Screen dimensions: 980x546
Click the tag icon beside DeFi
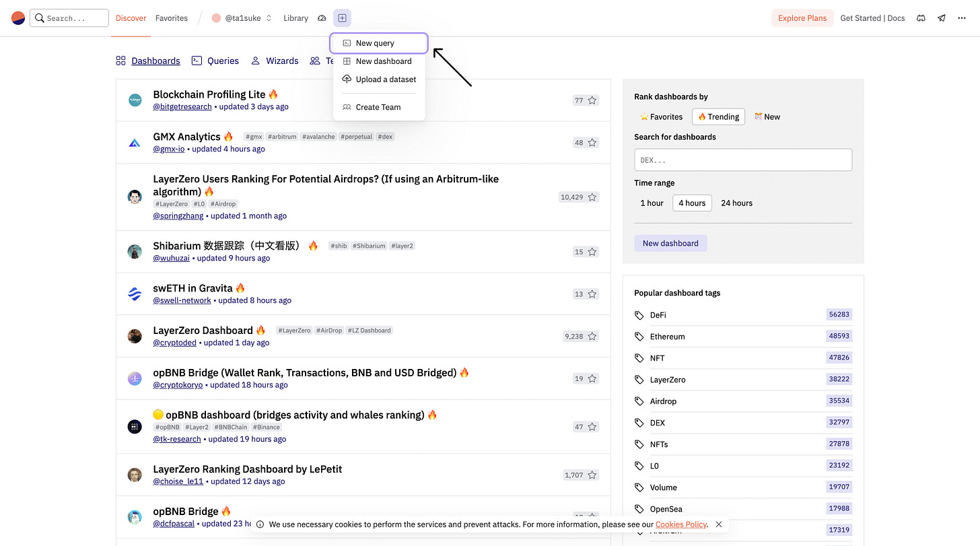pos(639,315)
